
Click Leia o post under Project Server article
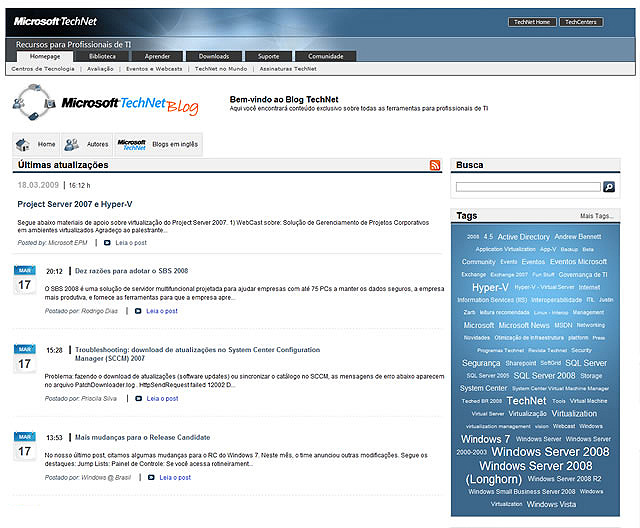[131, 243]
